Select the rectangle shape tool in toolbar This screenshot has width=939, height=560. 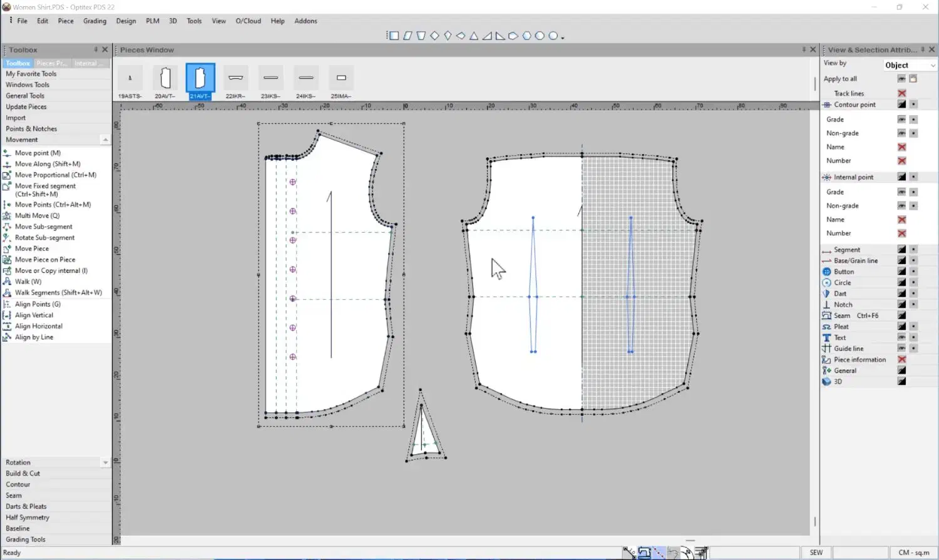pos(394,36)
